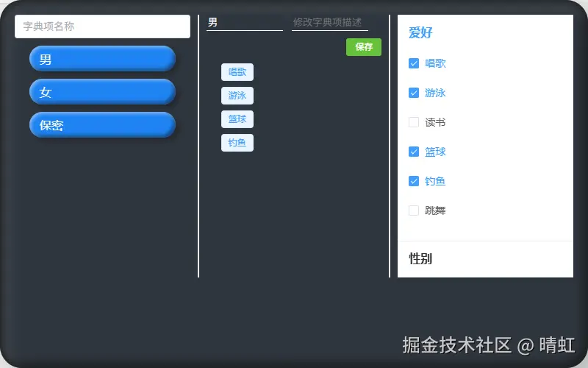Image resolution: width=588 pixels, height=368 pixels.
Task: Uncheck the 游泳 checkbox
Action: 414,93
